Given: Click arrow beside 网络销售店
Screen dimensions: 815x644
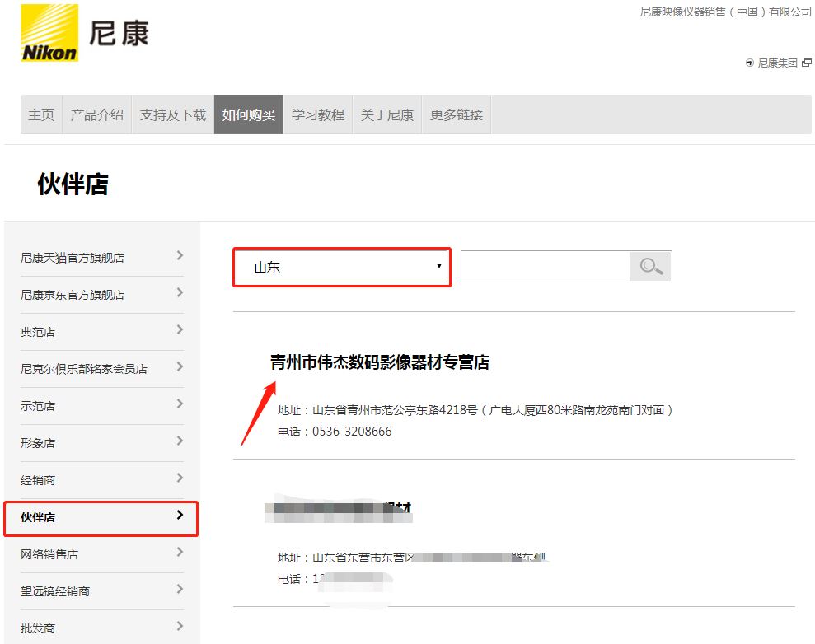Looking at the screenshot, I should tap(180, 553).
